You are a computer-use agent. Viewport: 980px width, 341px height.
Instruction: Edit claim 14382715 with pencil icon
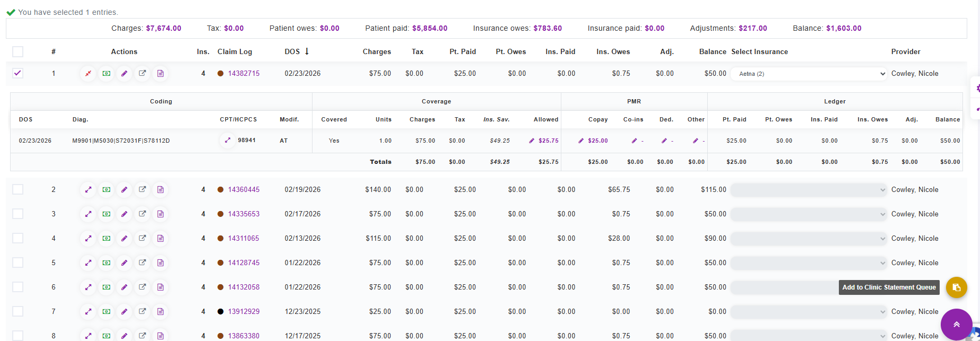point(124,74)
